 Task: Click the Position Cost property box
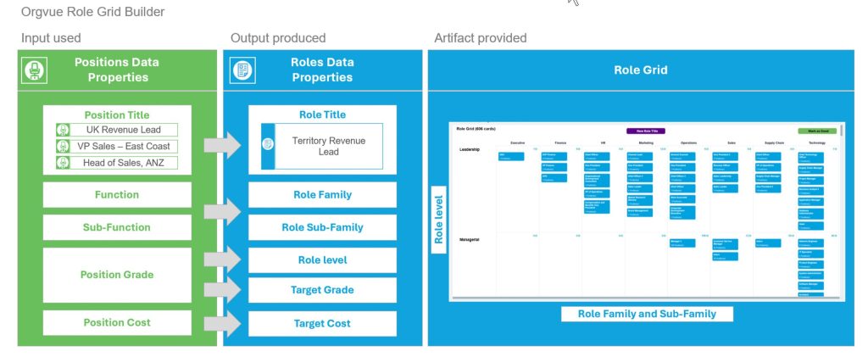click(117, 323)
